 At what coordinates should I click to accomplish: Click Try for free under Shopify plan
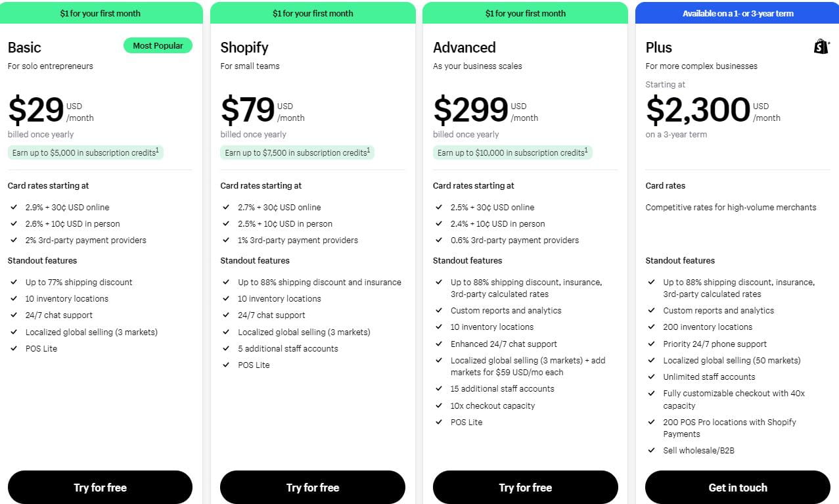click(x=313, y=488)
